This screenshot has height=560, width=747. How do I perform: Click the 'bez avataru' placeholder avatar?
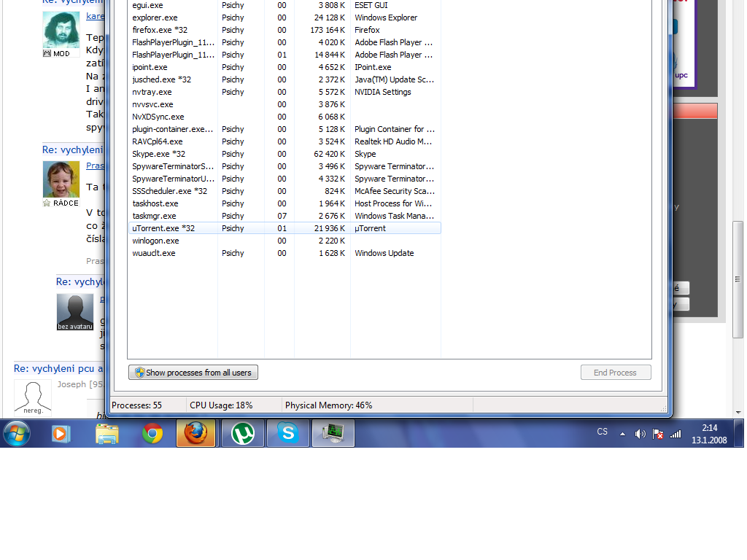pyautogui.click(x=75, y=312)
